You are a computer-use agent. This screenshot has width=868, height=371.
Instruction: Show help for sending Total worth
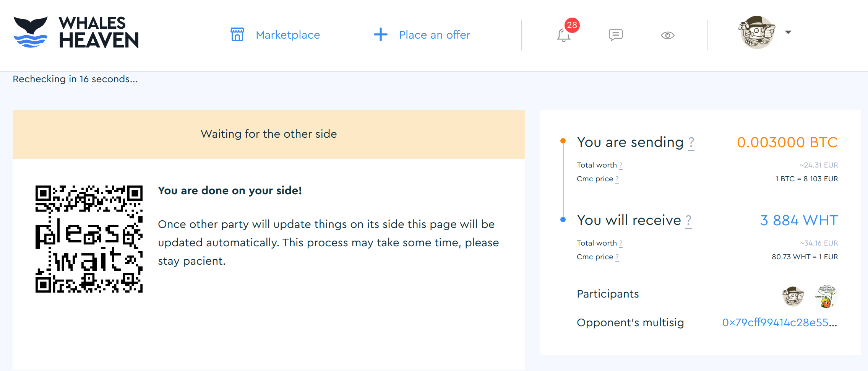[x=621, y=165]
